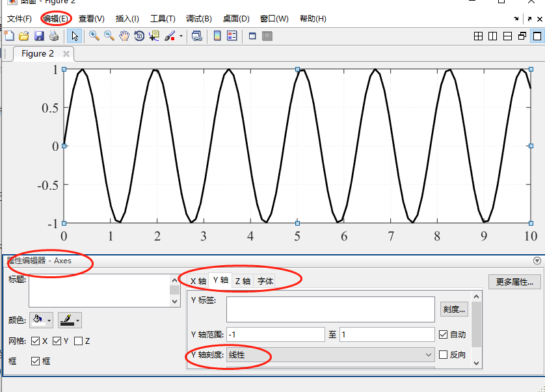The image size is (545, 392).
Task: Close the Figure 2 tab
Action: pos(66,54)
